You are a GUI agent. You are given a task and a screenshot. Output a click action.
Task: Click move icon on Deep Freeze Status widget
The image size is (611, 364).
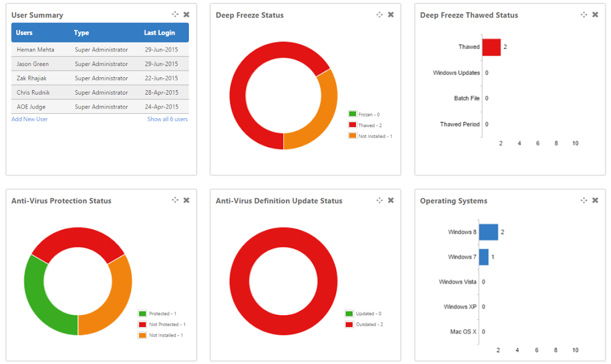pos(379,15)
